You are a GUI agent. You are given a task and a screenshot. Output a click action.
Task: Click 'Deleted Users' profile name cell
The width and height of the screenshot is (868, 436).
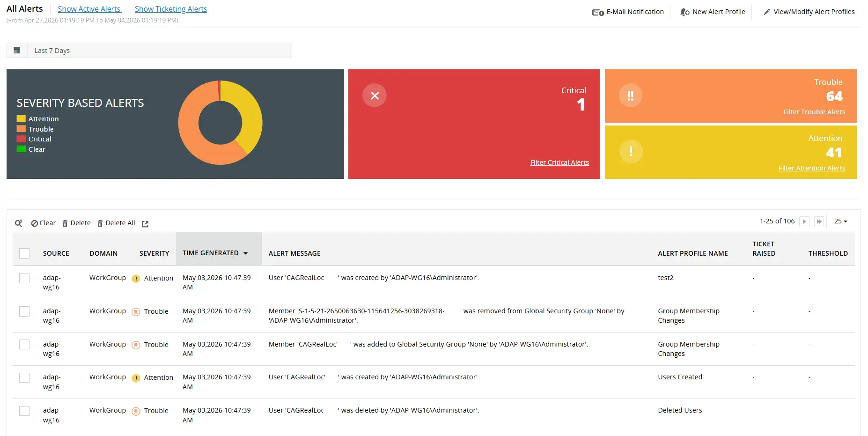click(680, 410)
